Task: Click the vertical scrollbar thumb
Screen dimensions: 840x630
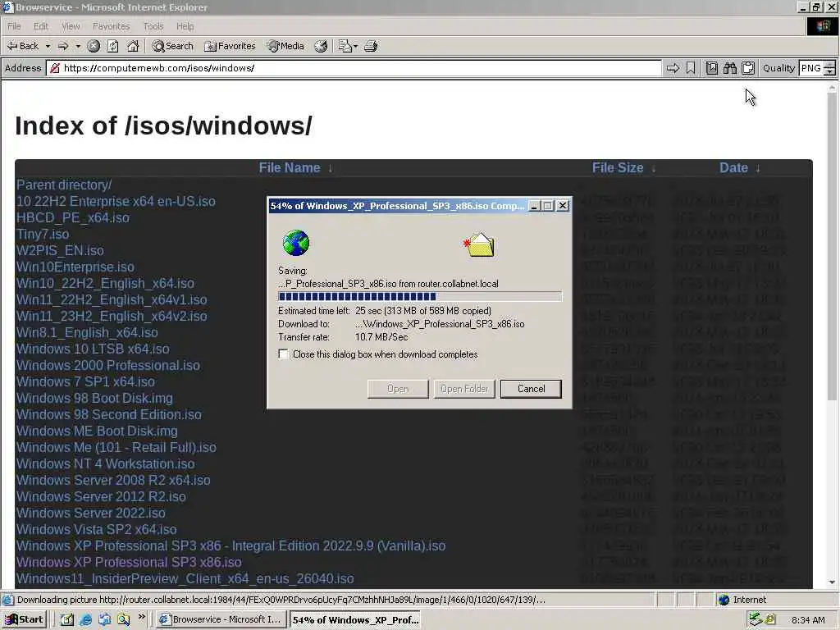Action: tap(832, 246)
